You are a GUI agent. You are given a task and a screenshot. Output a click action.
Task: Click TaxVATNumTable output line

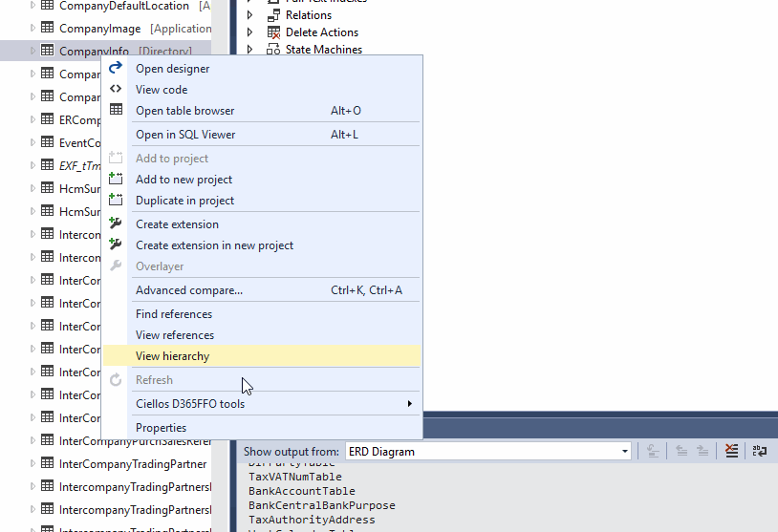point(295,477)
